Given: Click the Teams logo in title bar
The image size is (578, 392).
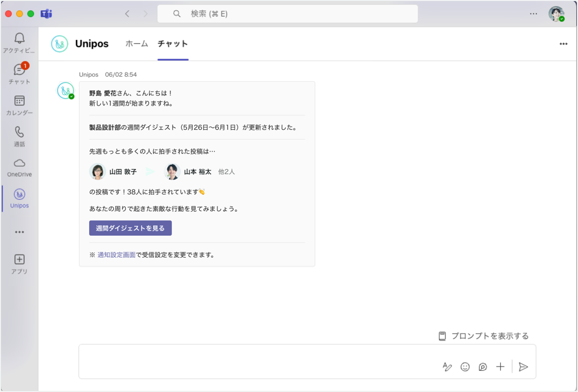Looking at the screenshot, I should coord(46,14).
